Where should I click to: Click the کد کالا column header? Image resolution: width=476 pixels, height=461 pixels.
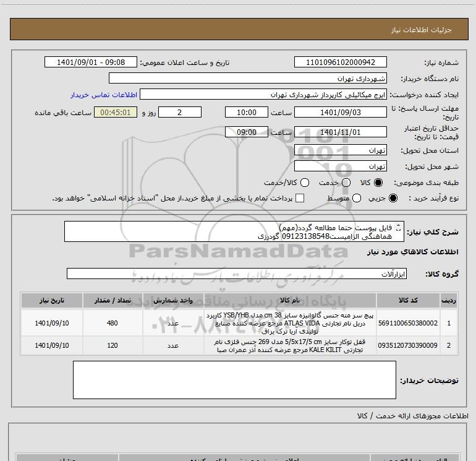[408, 300]
